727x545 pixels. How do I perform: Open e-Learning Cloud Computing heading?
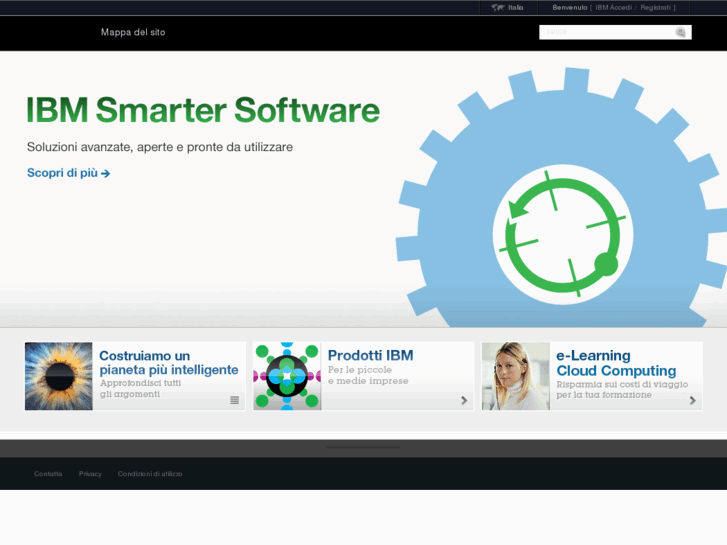(616, 363)
